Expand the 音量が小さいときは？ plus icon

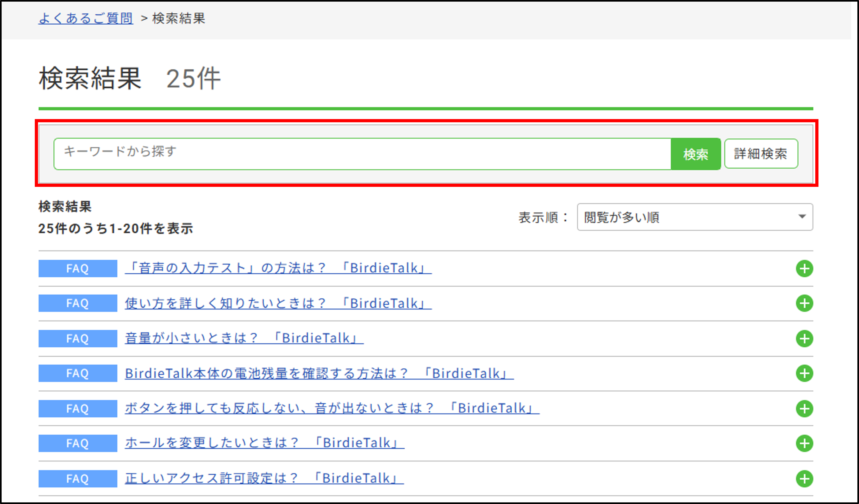point(804,338)
